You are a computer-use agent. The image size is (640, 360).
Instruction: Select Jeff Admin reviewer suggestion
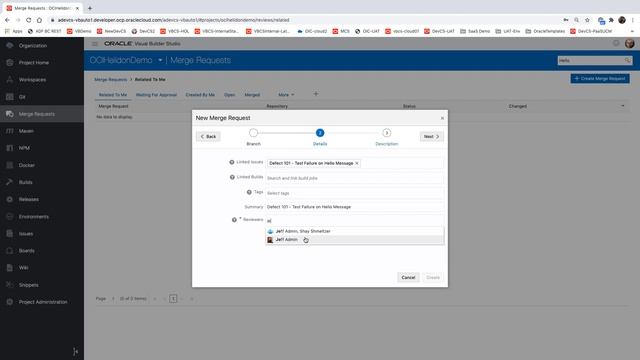pyautogui.click(x=354, y=240)
